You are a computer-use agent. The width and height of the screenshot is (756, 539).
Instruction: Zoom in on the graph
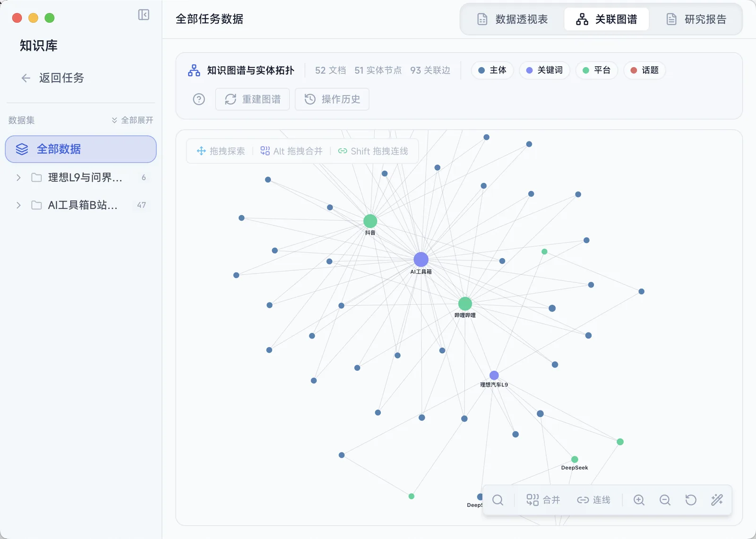[x=639, y=500]
